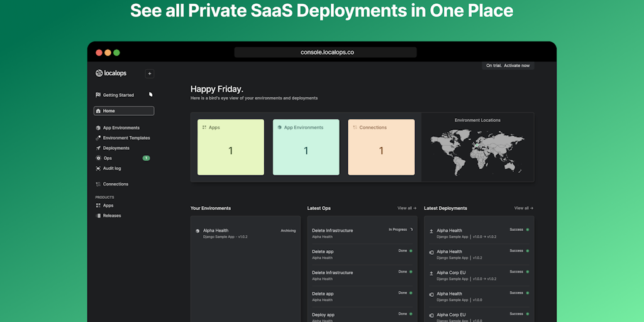Open App Environments from the sidebar
Image resolution: width=644 pixels, height=322 pixels.
(x=121, y=128)
